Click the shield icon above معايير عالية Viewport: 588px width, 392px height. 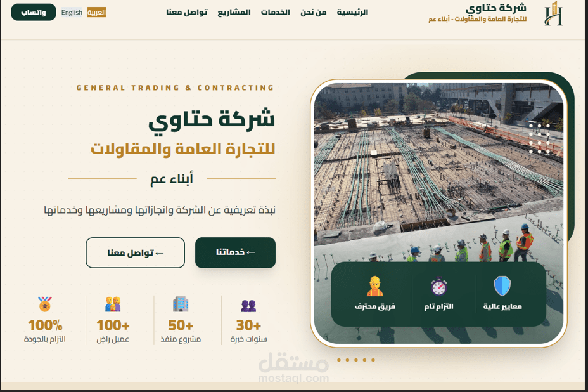pos(502,286)
